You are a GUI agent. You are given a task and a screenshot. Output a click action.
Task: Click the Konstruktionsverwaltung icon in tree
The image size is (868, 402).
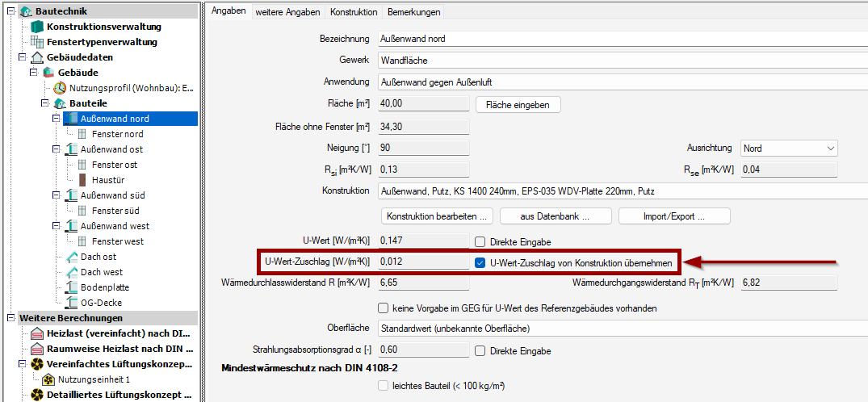point(37,27)
